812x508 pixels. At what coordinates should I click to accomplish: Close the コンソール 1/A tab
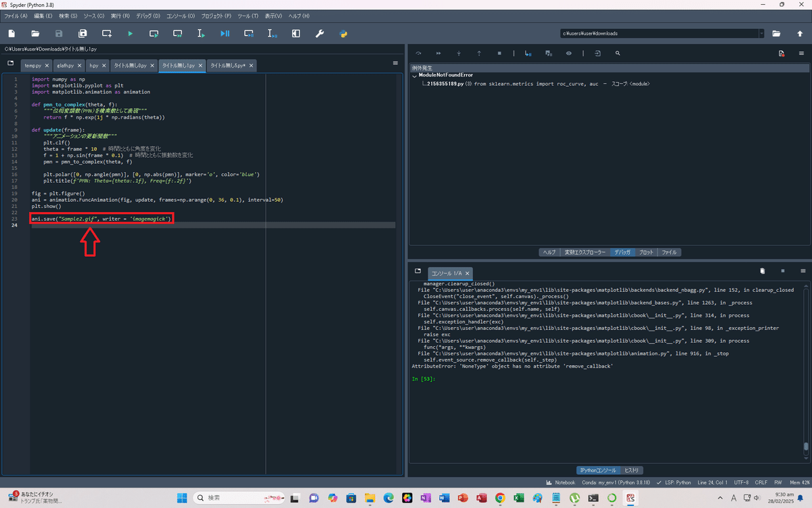coord(468,273)
